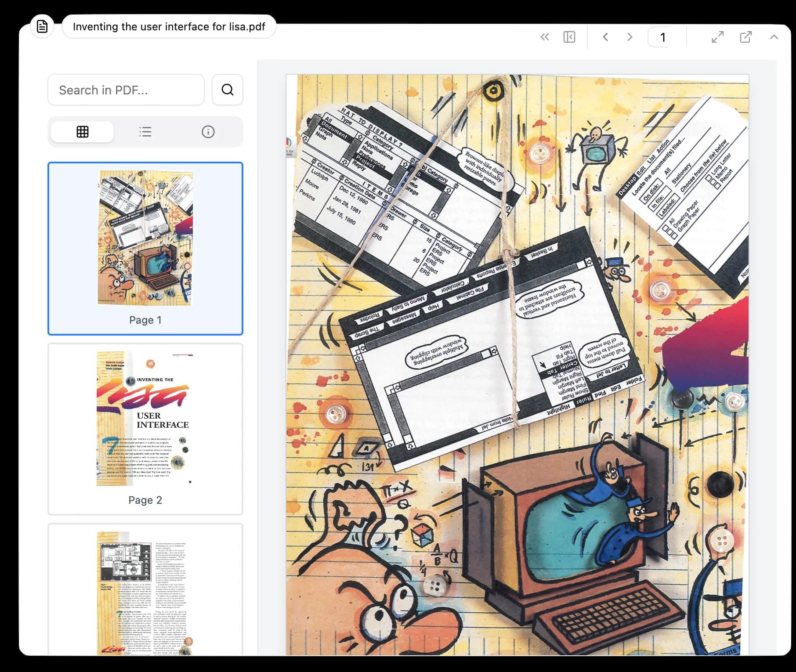Collapse the viewer panel chevron
This screenshot has width=796, height=672.
click(x=774, y=37)
